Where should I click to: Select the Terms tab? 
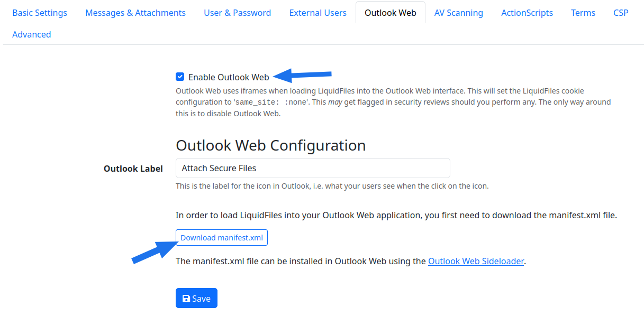583,12
